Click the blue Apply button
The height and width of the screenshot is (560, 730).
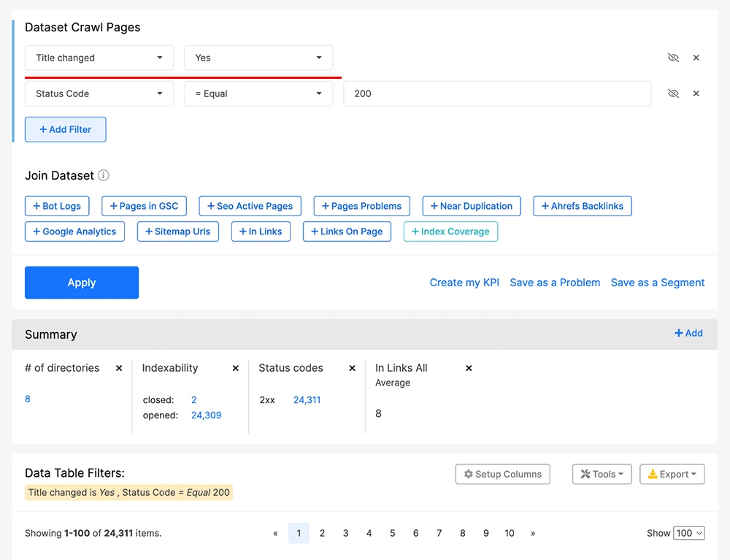point(82,283)
